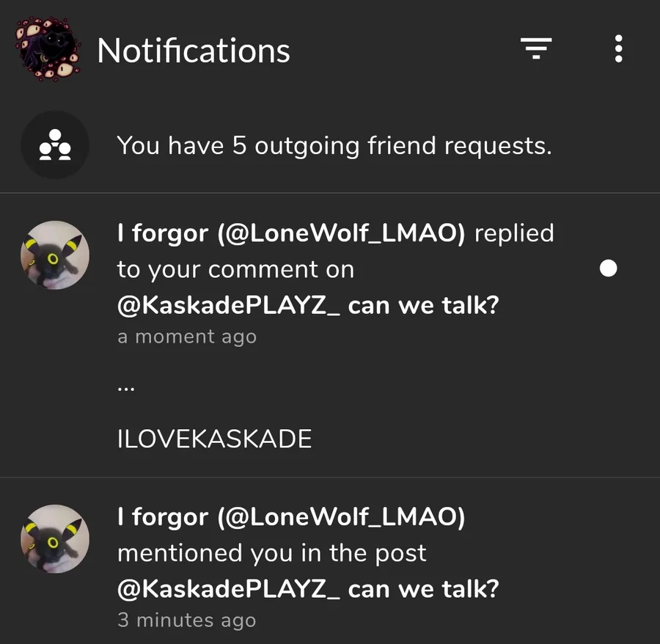Open the 'mentioned you in the post' notification
The height and width of the screenshot is (644, 660).
330,560
